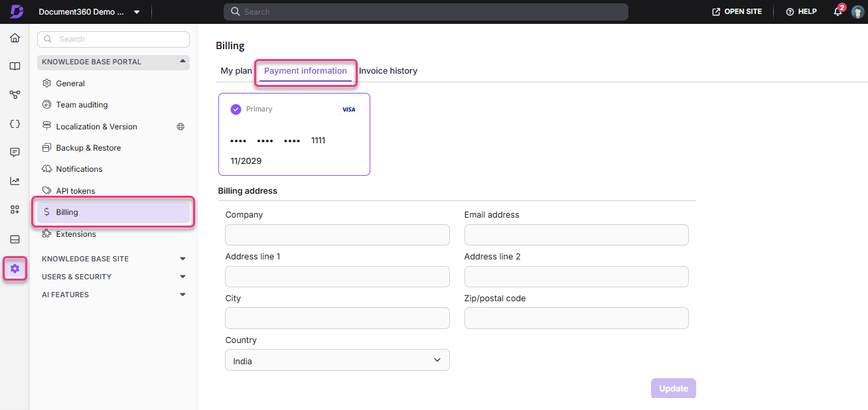The width and height of the screenshot is (868, 410).
Task: Switch to the My plan tab
Action: [x=236, y=71]
